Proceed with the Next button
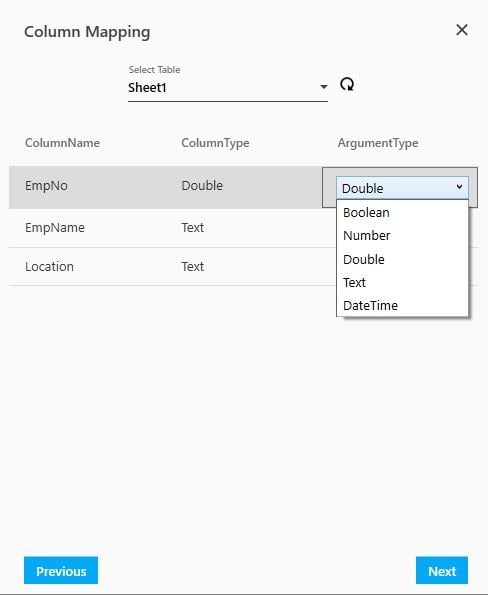488x595 pixels. [442, 570]
